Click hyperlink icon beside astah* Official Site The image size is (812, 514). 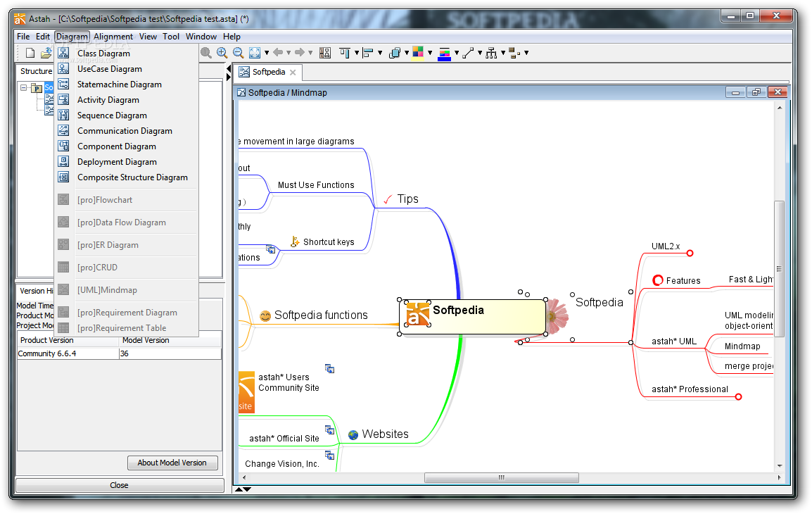[x=329, y=430]
